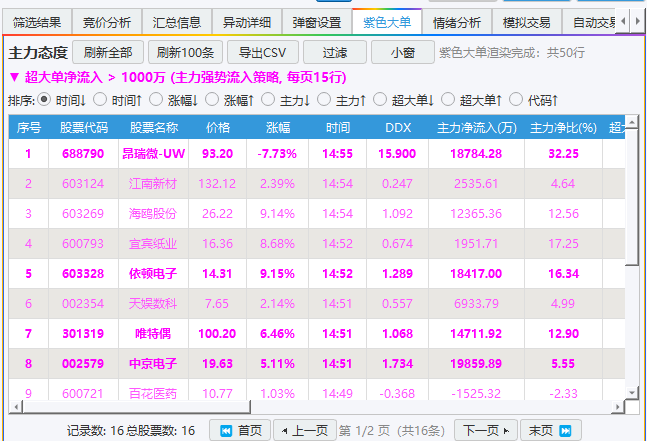Open the 情绪分析 tab
This screenshot has width=647, height=441.
coord(457,22)
